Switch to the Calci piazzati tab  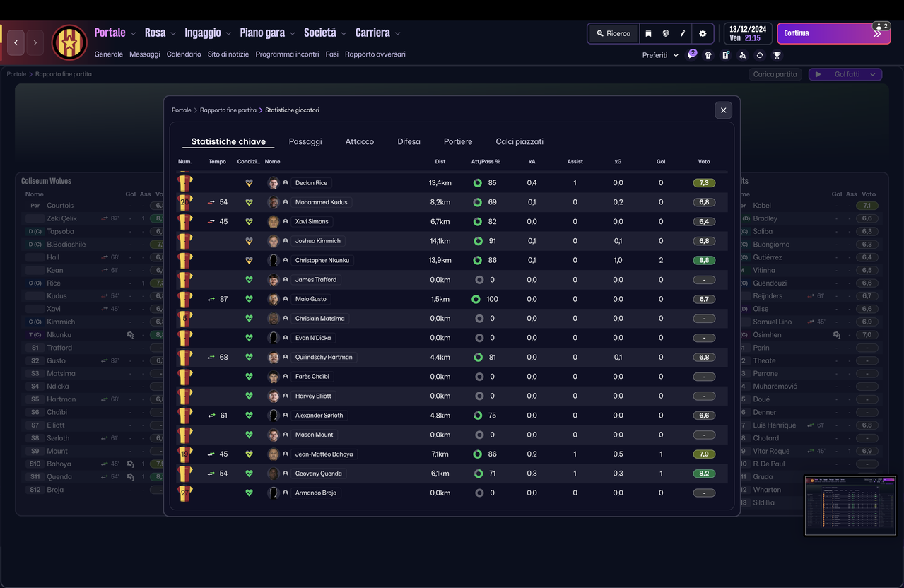point(519,141)
